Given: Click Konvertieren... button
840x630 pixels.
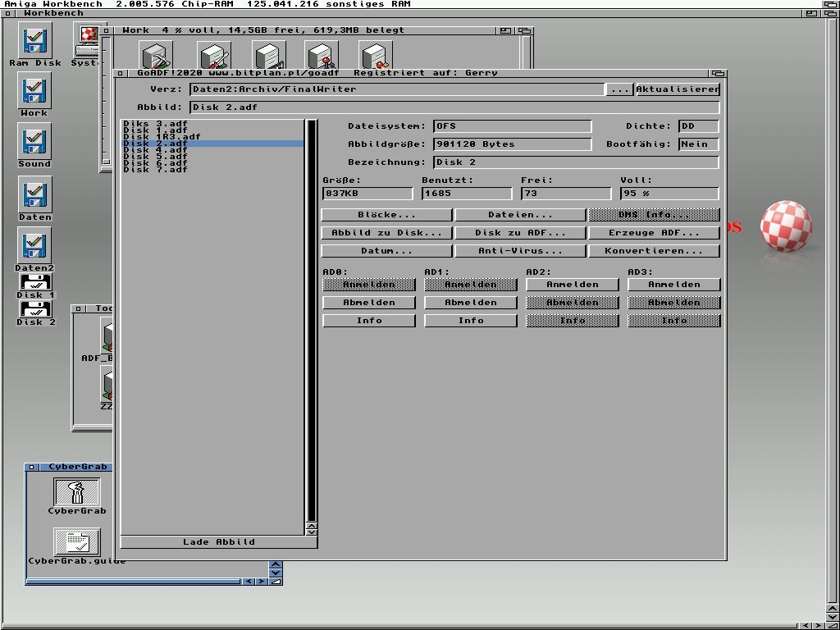Looking at the screenshot, I should (x=654, y=251).
